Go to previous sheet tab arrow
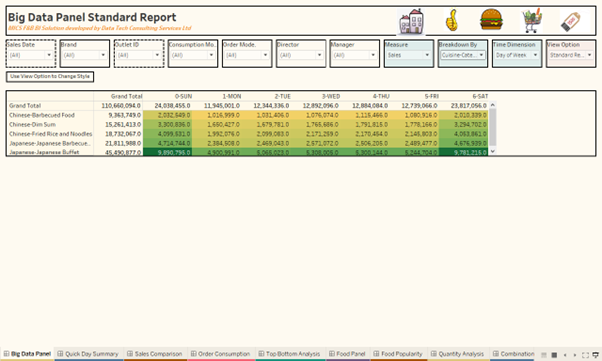This screenshot has height=361, width=602. 565,355
